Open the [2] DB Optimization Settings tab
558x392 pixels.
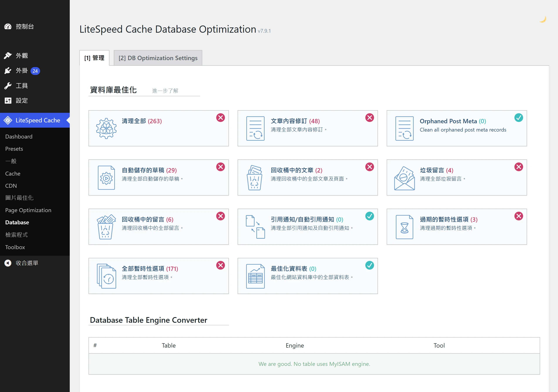click(x=158, y=58)
